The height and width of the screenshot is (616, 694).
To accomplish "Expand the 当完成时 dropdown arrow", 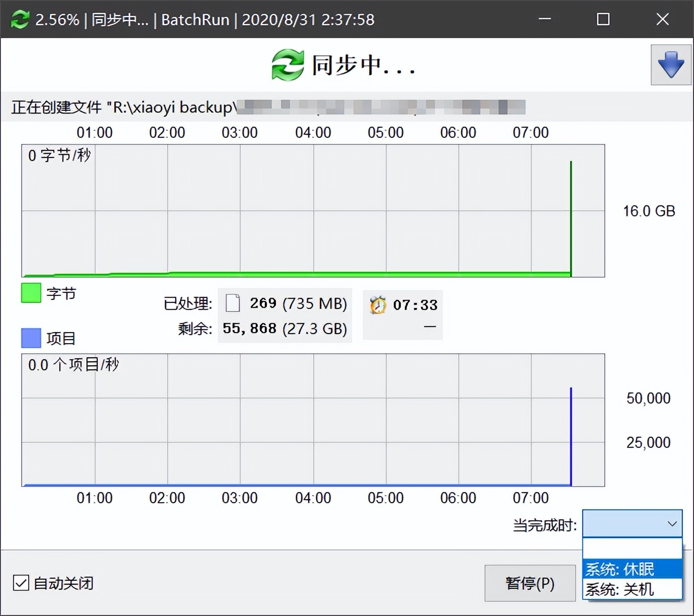I will [672, 524].
